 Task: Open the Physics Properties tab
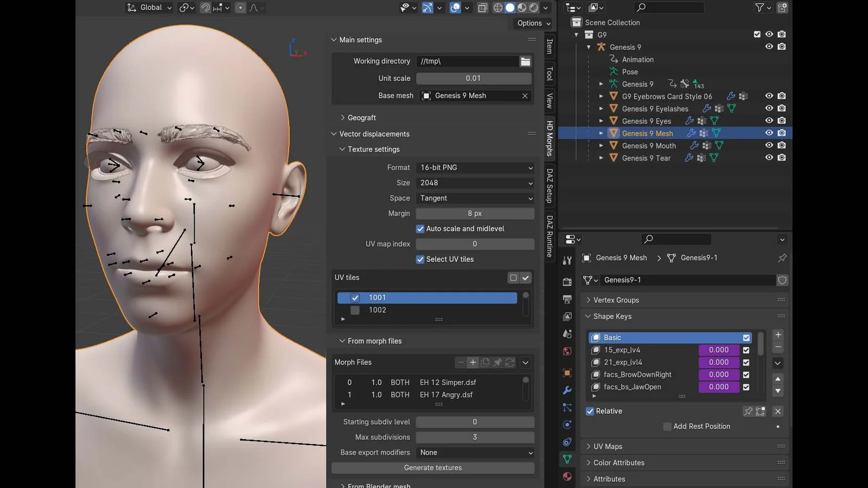567,425
